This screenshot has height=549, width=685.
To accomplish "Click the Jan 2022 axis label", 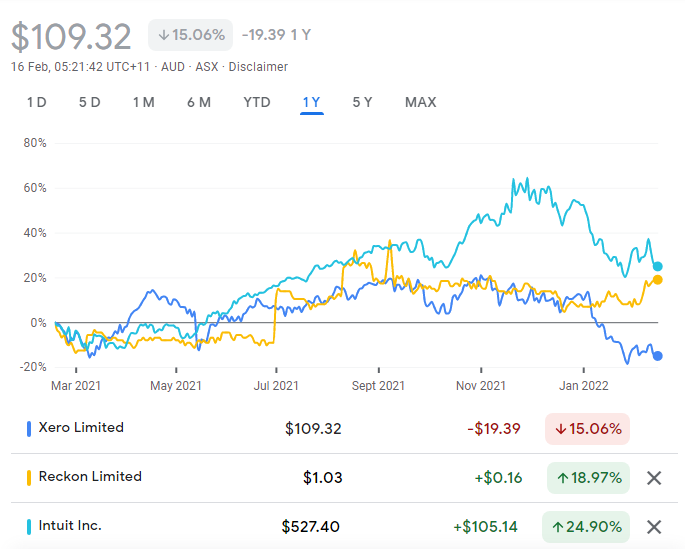I will [x=584, y=386].
